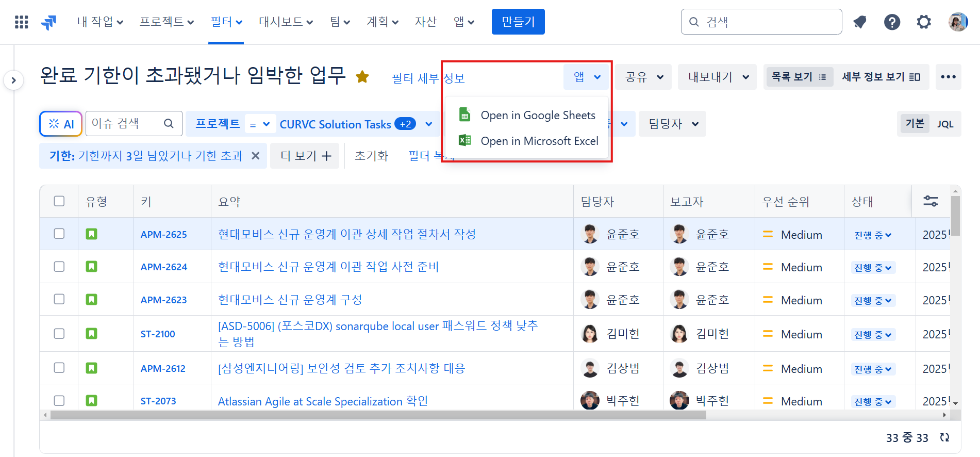Open issue link APM-2624
Image resolution: width=980 pixels, height=457 pixels.
(164, 267)
